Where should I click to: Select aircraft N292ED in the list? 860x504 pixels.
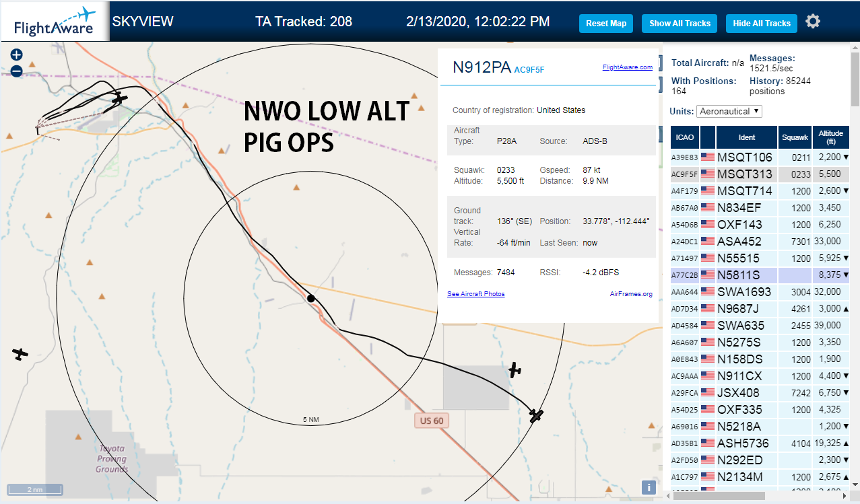point(760,460)
